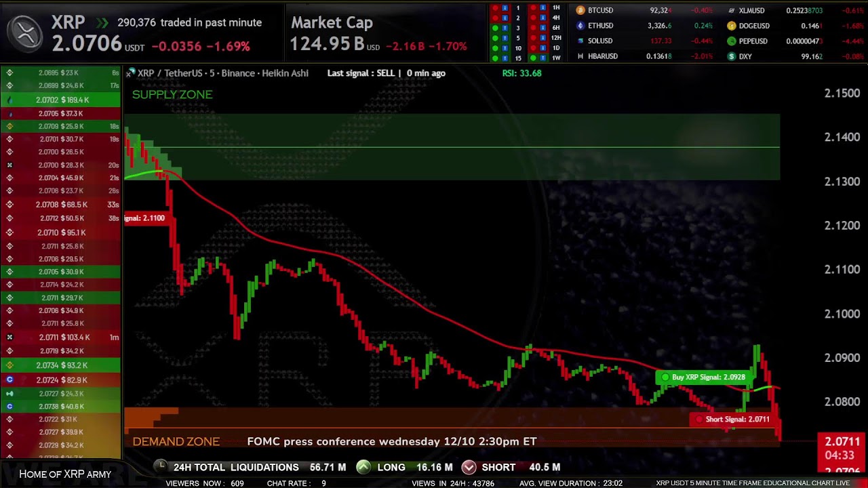Click the Dogecoin coin icon beside DOGEUSD
Viewport: 868px width, 488px height.
(731, 26)
